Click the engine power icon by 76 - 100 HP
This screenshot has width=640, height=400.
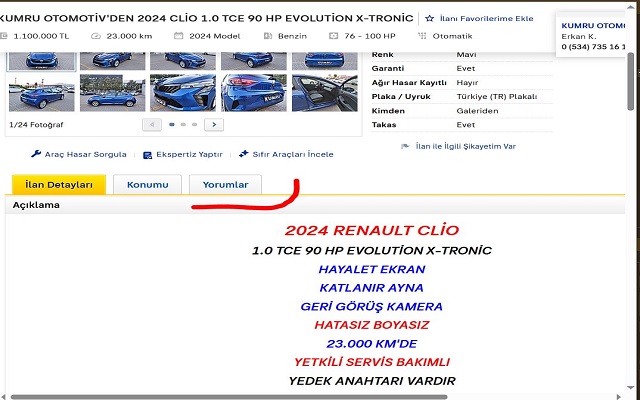(333, 36)
